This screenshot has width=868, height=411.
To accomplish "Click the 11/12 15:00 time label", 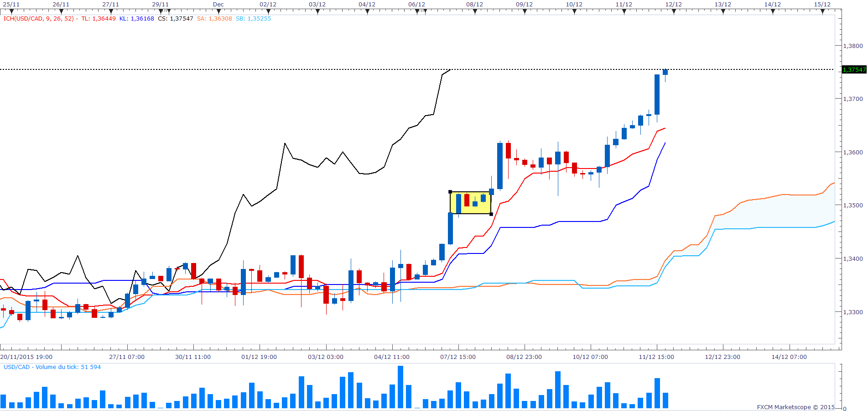I will pos(656,357).
